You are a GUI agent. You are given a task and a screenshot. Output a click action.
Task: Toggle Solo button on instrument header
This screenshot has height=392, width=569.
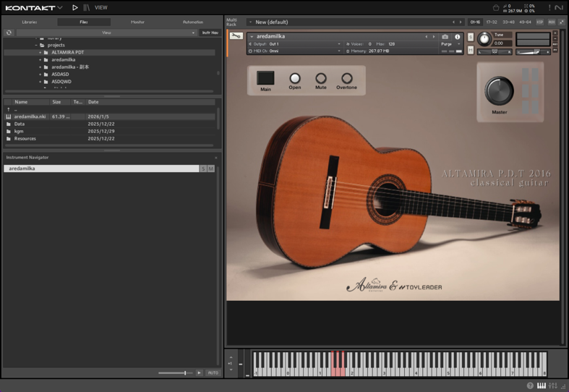(470, 37)
